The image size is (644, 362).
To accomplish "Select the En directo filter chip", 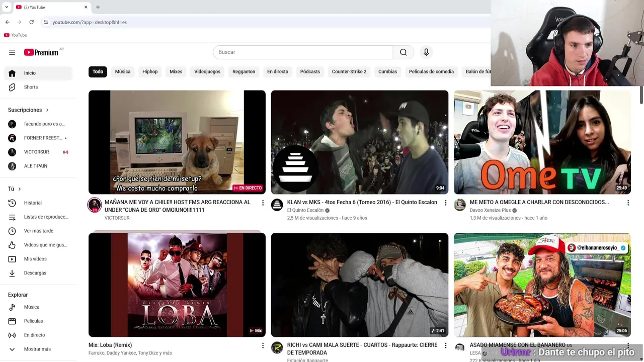I will tap(278, 71).
